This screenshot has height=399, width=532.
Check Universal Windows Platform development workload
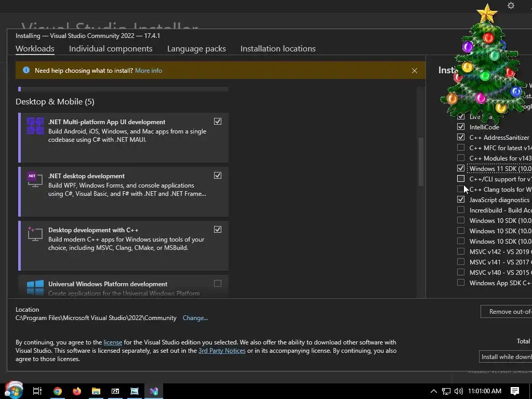218,283
